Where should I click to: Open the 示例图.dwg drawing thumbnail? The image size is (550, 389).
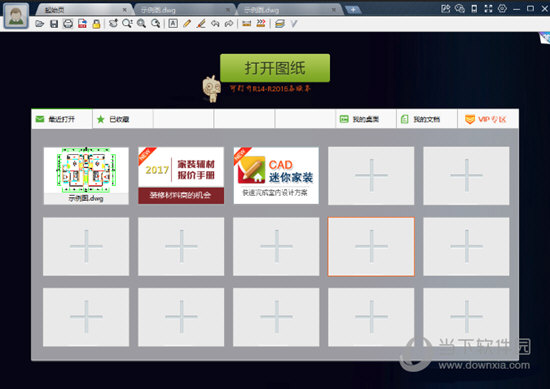(86, 175)
